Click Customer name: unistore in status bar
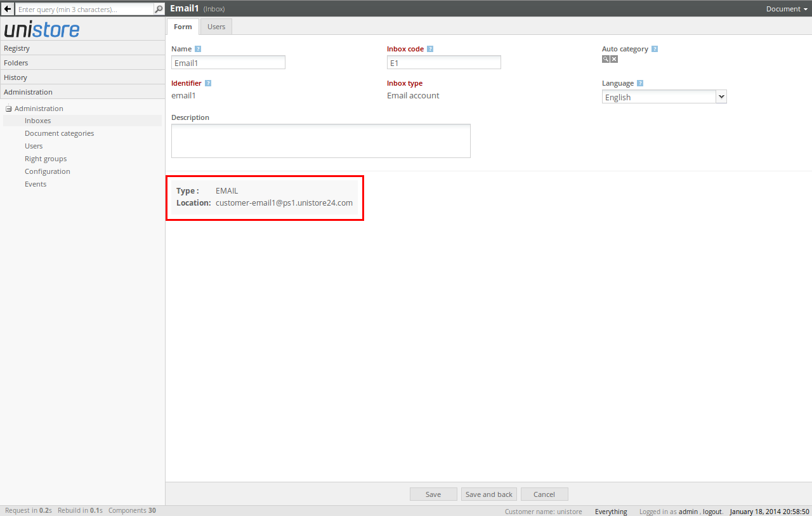 pos(544,512)
